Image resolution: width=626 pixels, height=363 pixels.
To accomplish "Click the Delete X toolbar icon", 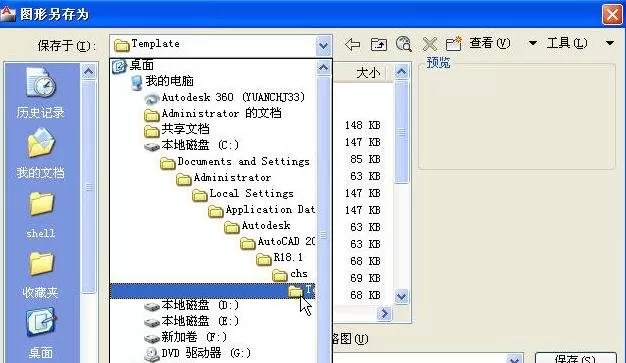I will click(430, 44).
